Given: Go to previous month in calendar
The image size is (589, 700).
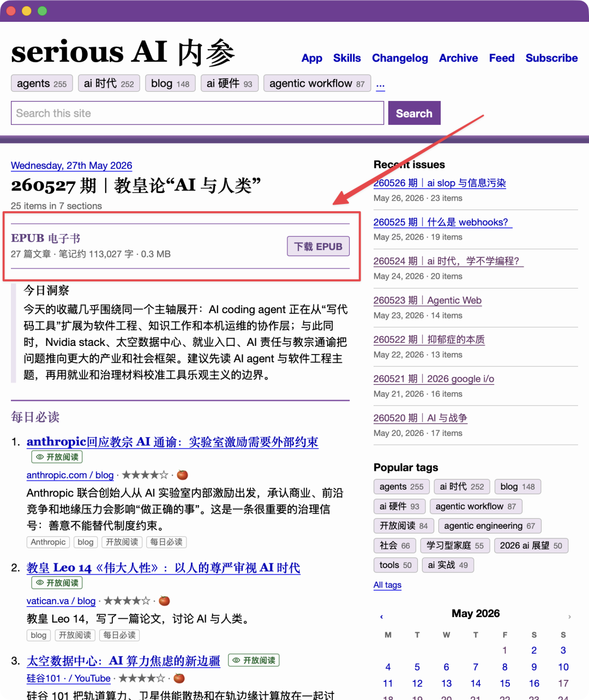Looking at the screenshot, I should (381, 617).
